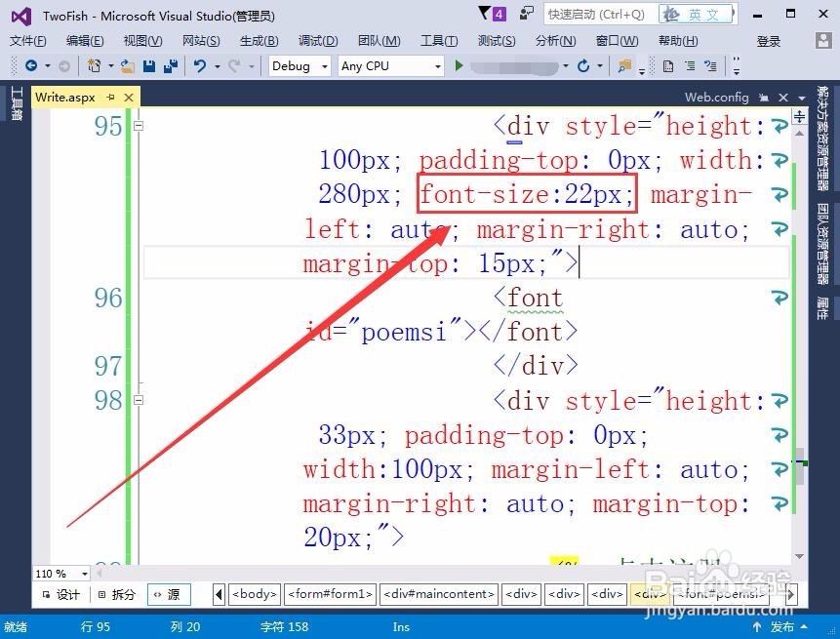840x639 pixels.
Task: Open the 团队资源管理器 side panel
Action: (x=822, y=244)
